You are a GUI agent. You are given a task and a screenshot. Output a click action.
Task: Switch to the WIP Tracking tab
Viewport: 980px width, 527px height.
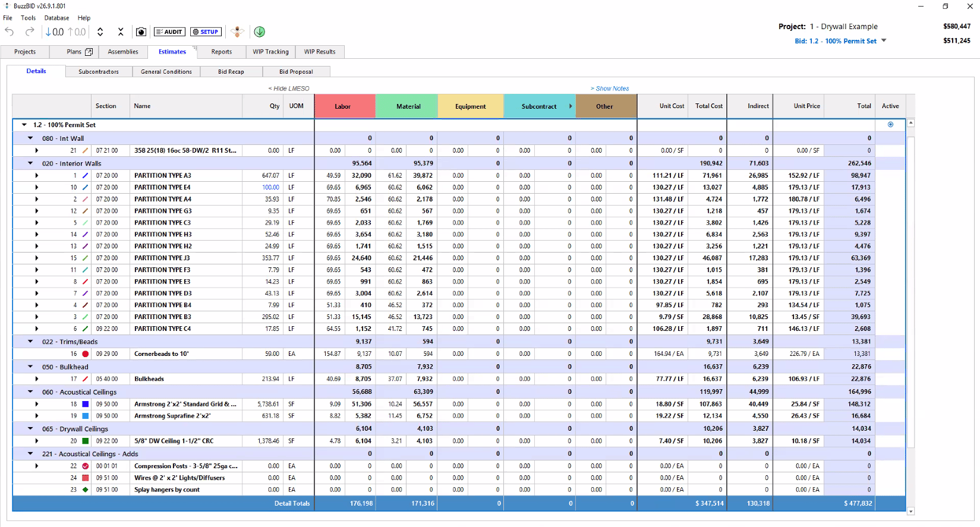coord(270,52)
